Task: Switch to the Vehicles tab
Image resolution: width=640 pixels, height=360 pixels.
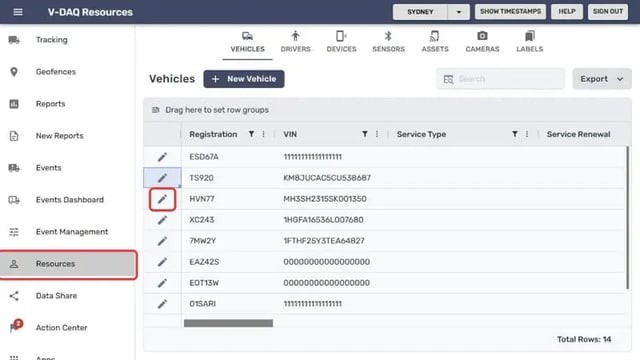Action: coord(247,42)
